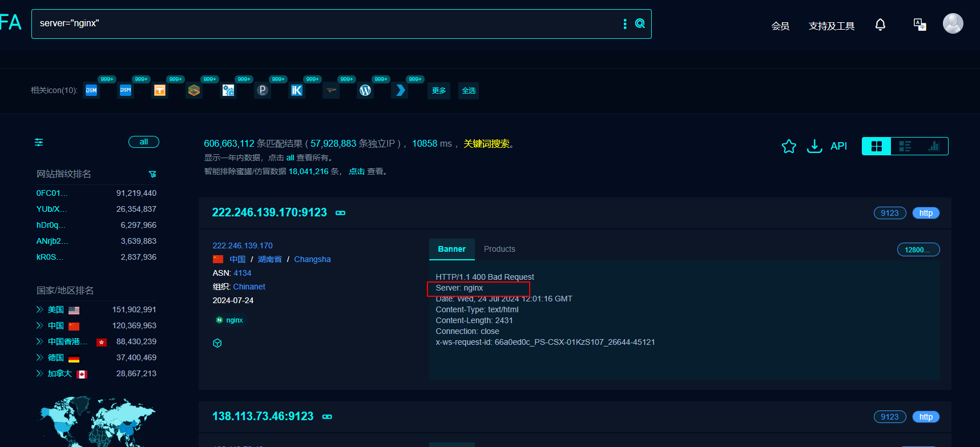Open the notification bell
Screen dimensions: 980x447
pyautogui.click(x=880, y=25)
